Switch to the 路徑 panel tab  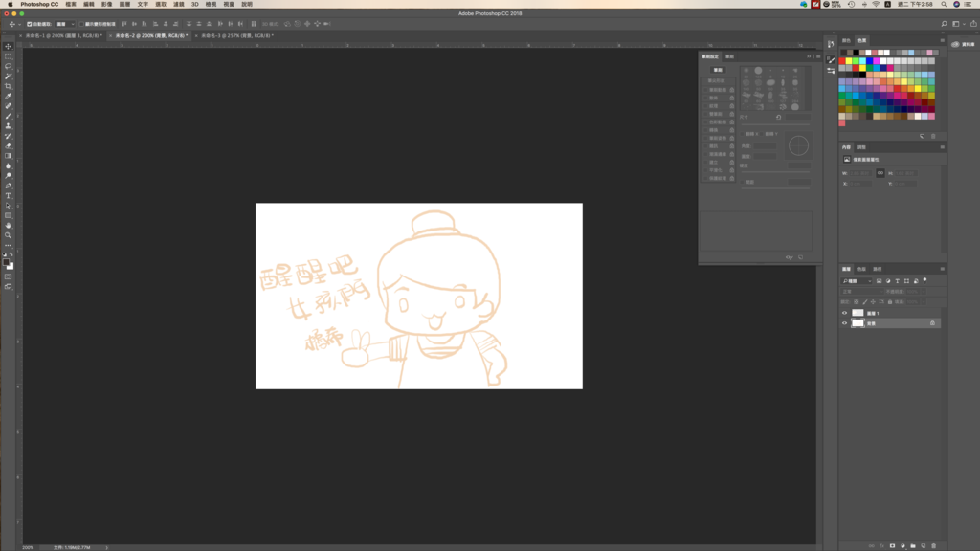point(878,269)
